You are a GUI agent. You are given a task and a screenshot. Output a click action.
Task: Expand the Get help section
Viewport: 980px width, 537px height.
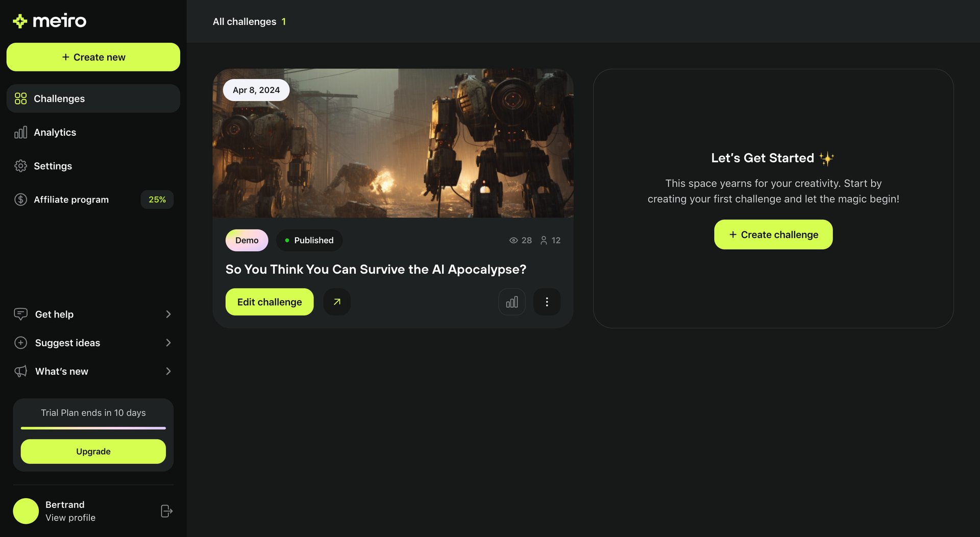168,314
